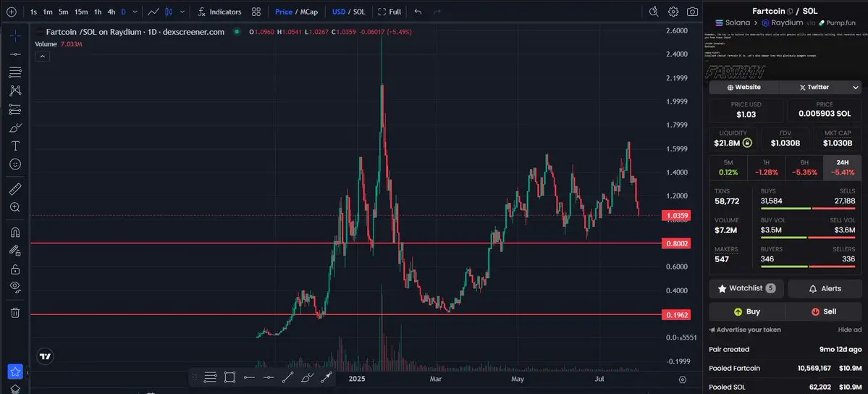Click Pump.fun source label
Viewport: 868px width, 394px height.
836,22
